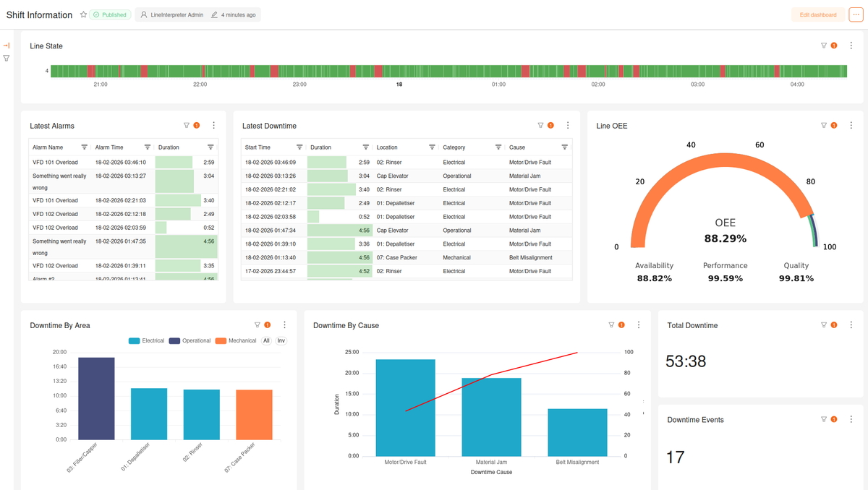Click the Edit dashboard button
The width and height of the screenshot is (868, 490).
click(817, 14)
